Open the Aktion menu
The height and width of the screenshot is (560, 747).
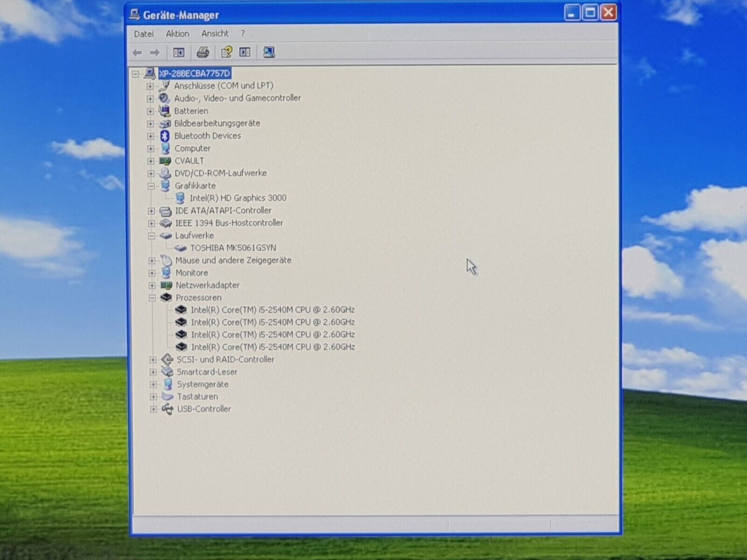pos(177,34)
